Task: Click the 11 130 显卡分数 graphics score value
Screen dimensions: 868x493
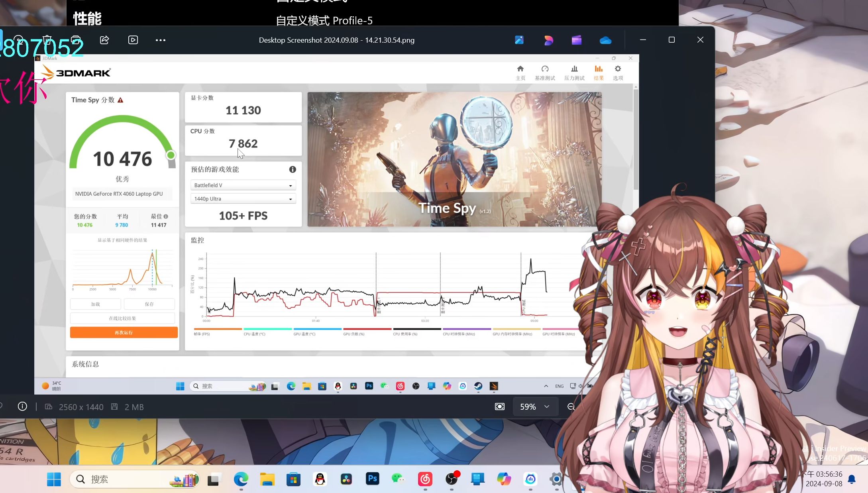Action: 243,110
